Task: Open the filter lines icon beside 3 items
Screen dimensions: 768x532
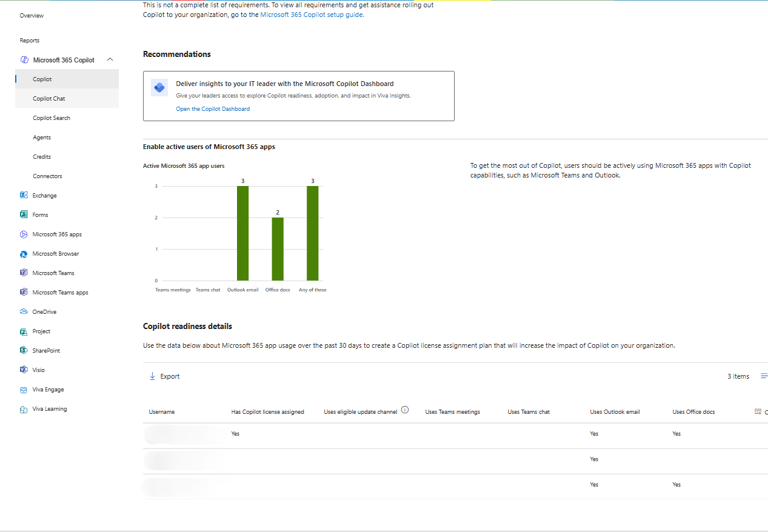Action: (764, 376)
